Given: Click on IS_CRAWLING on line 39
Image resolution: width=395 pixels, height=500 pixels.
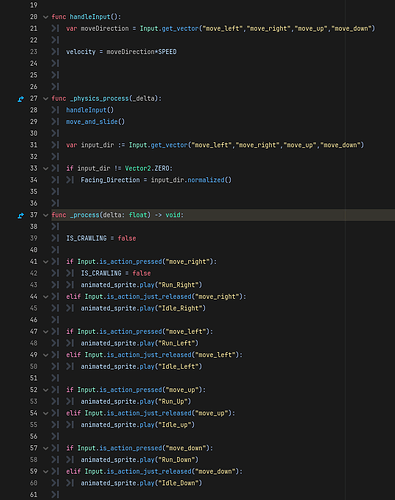Looking at the screenshot, I should [86, 239].
